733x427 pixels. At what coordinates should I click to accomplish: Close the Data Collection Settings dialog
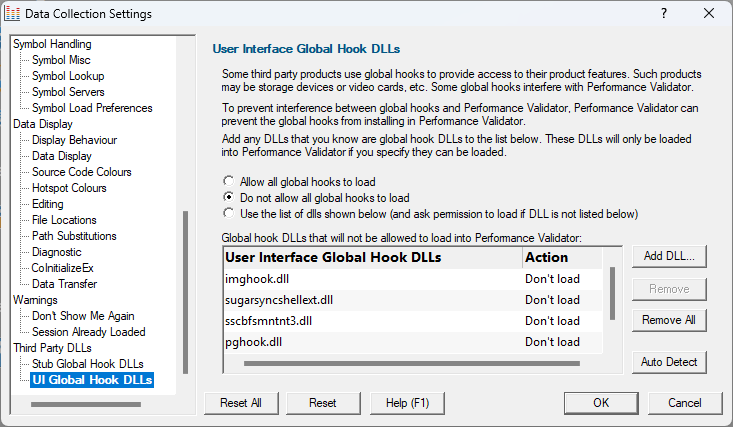pos(709,14)
